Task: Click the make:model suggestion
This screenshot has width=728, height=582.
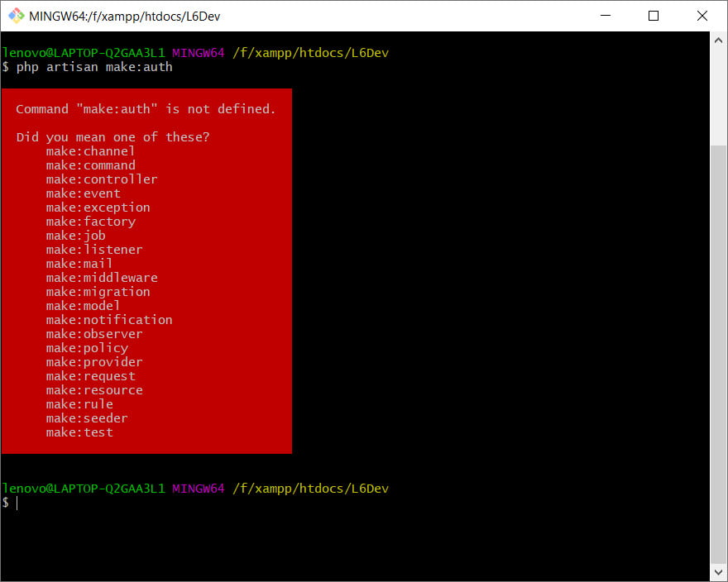Action: pos(83,306)
